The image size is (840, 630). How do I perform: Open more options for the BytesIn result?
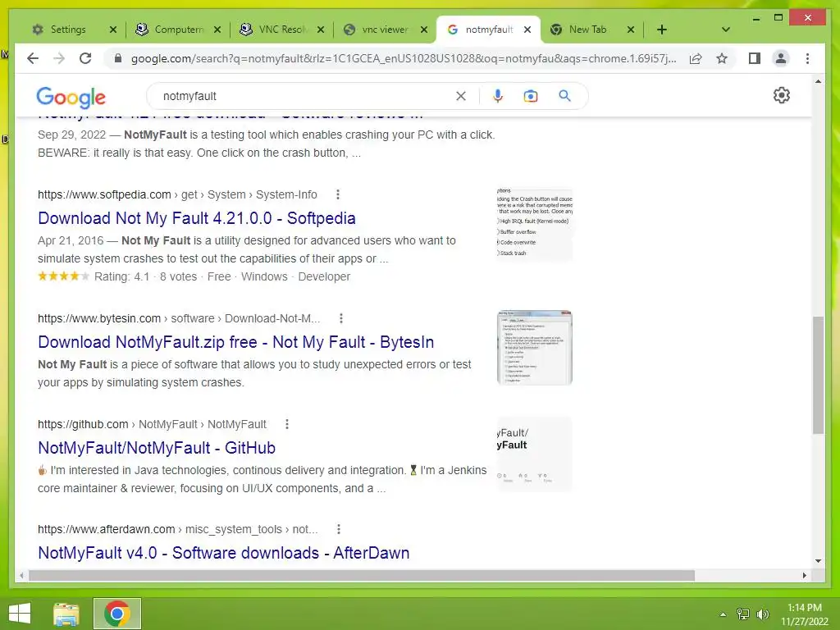340,318
